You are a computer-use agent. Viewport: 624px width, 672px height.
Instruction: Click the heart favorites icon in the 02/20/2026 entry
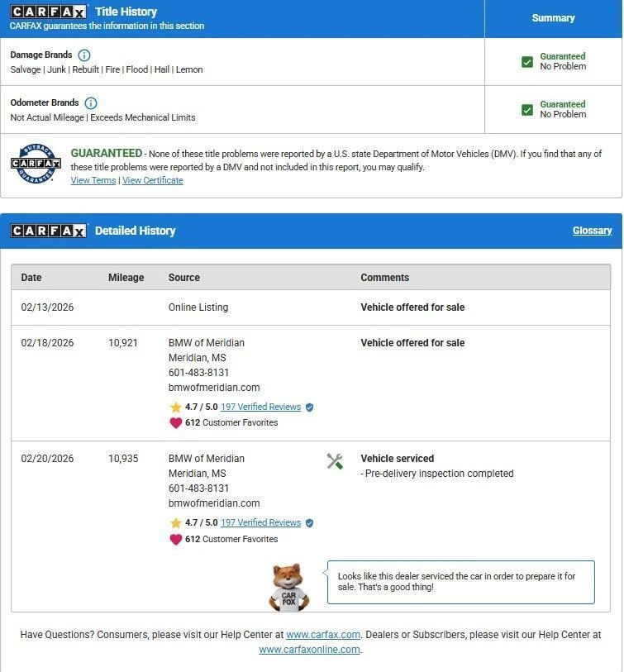[x=175, y=539]
